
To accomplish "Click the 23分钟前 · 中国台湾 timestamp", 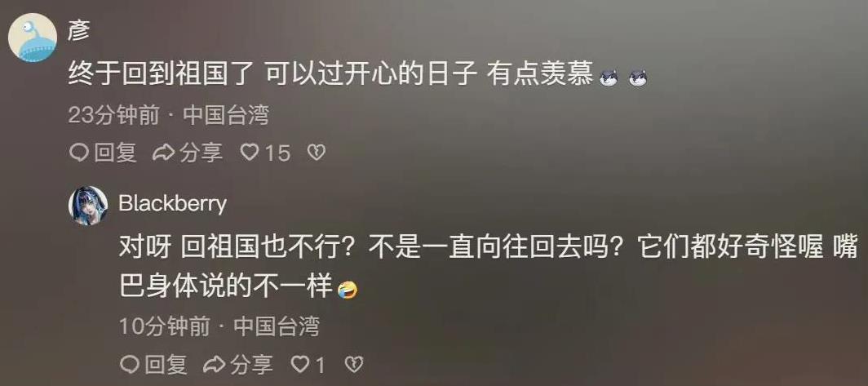I will [x=168, y=116].
